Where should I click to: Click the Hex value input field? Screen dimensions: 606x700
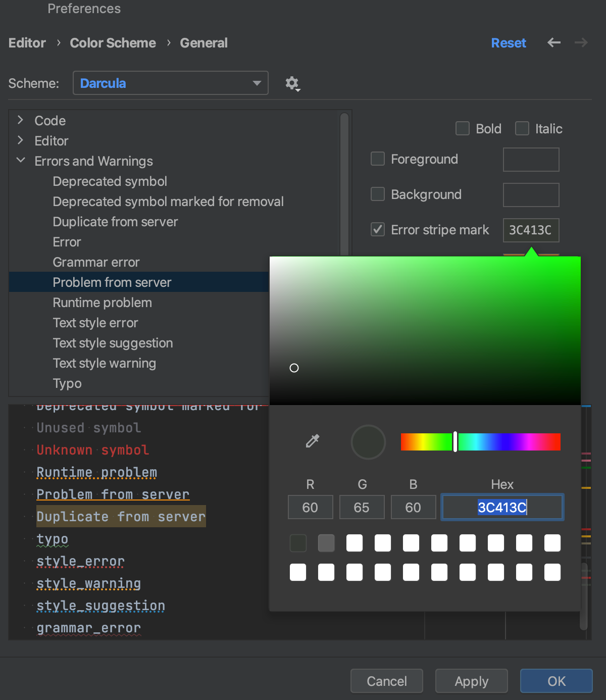pos(502,507)
